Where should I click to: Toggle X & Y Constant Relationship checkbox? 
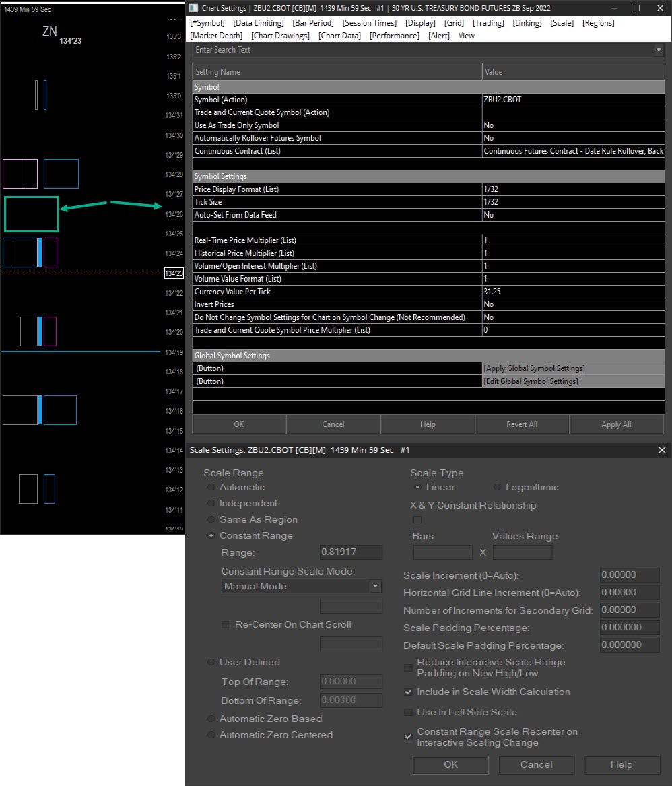pos(417,520)
